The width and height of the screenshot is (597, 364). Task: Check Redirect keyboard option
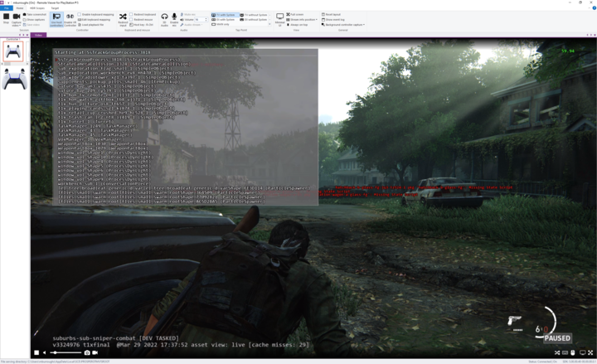pyautogui.click(x=143, y=14)
